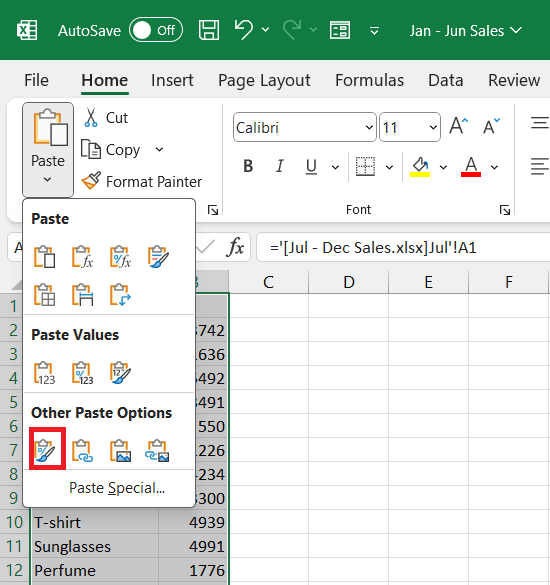Toggle Bold formatting
This screenshot has height=585, width=550.
coord(248,166)
